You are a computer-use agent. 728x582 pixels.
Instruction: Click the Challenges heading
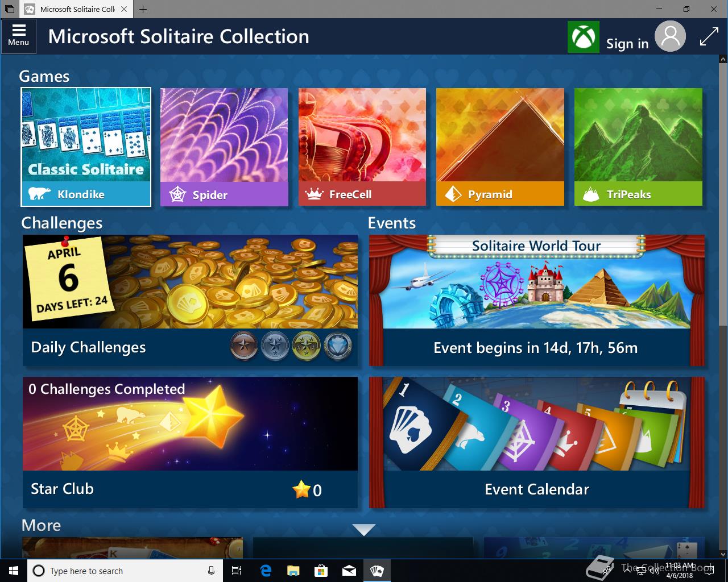[62, 223]
